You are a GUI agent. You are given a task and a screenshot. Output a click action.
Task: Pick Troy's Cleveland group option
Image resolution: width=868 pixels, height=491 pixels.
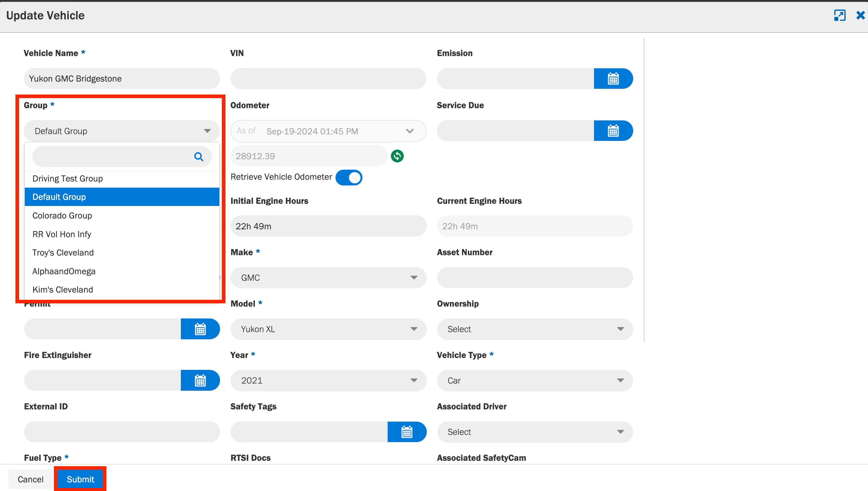click(122, 253)
